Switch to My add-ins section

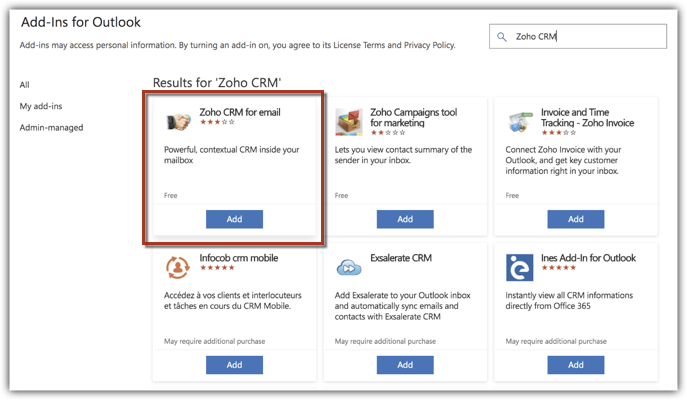[x=42, y=106]
